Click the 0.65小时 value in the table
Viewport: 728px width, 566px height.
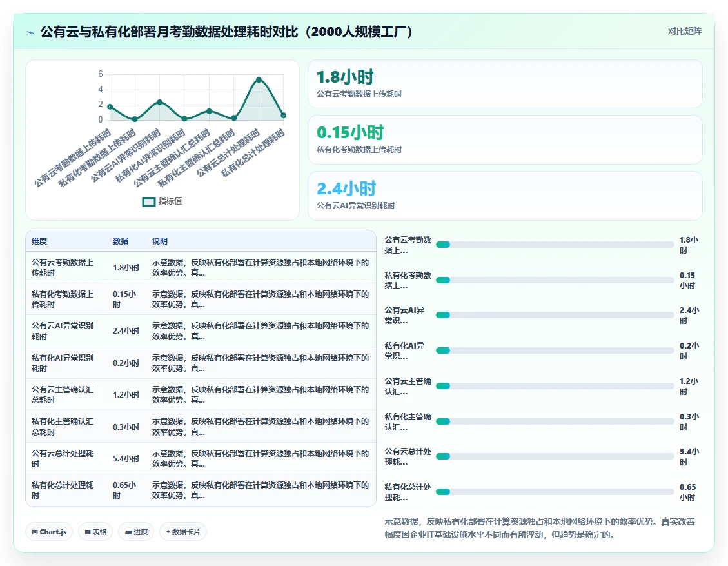coord(124,490)
